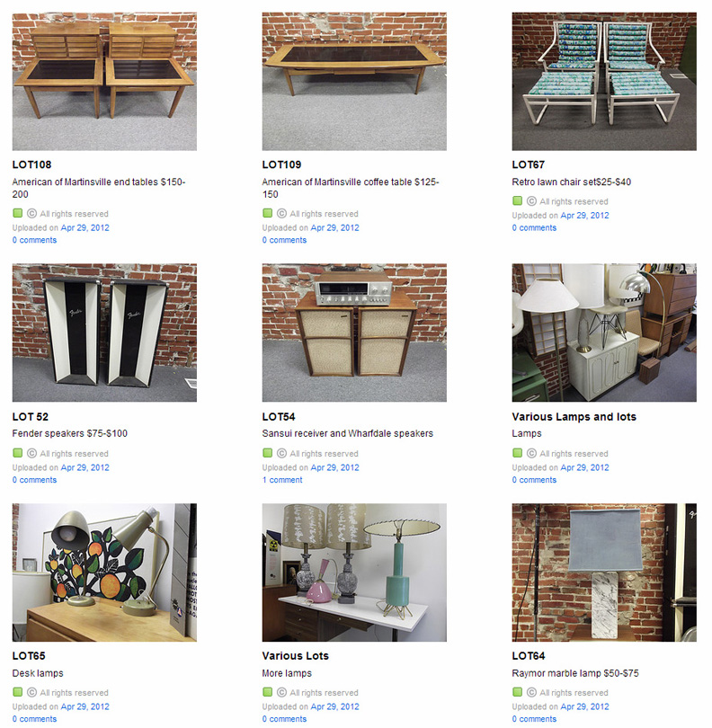The height and width of the screenshot is (728, 712).
Task: Click Apr 29, 2012 date under LOT67
Action: pos(584,216)
